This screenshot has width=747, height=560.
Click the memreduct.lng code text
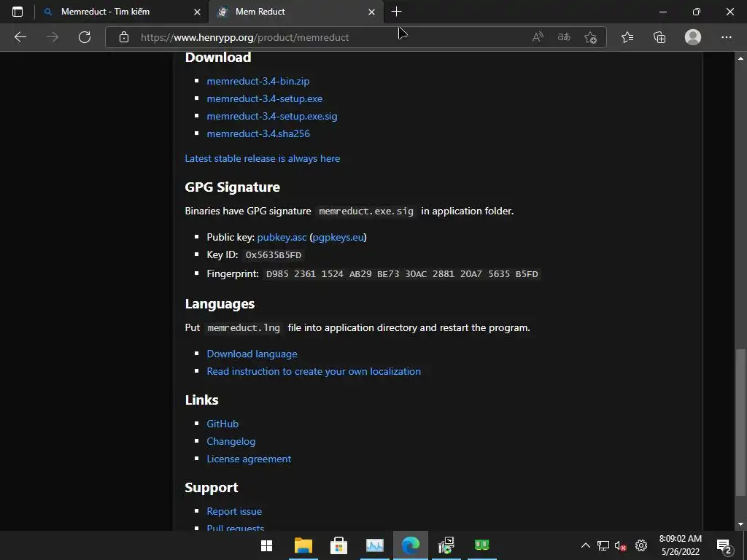tap(244, 328)
